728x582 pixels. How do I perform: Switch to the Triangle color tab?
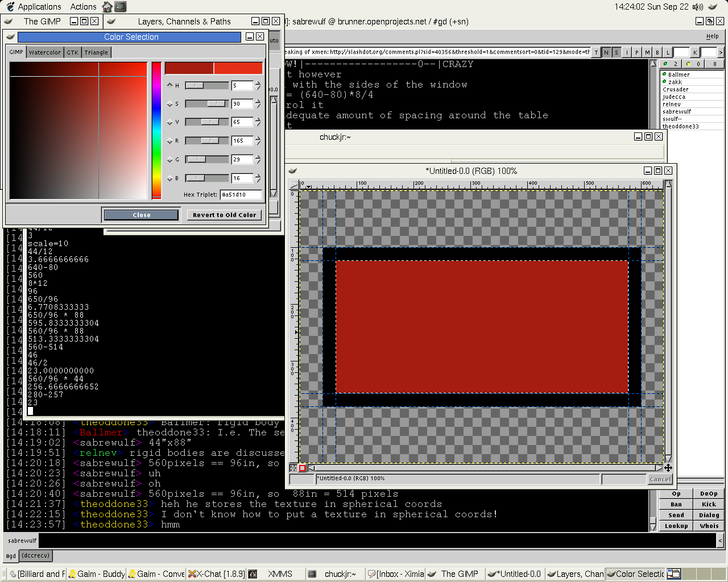pyautogui.click(x=96, y=52)
